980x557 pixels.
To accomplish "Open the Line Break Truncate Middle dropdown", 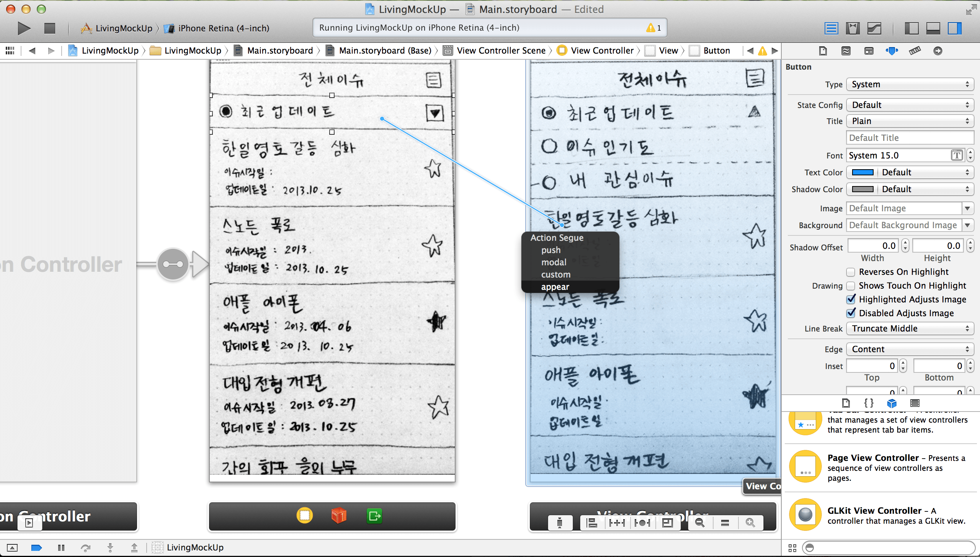I will 910,328.
